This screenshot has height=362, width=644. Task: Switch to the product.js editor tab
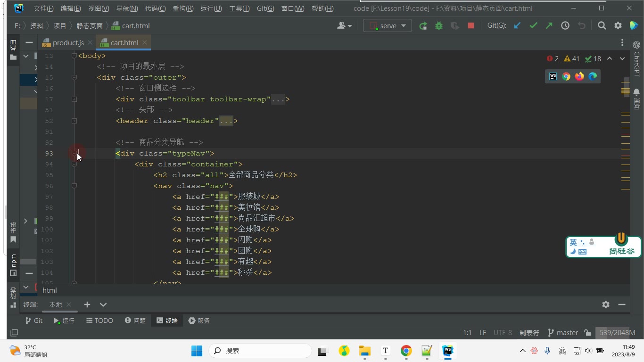[x=63, y=42]
